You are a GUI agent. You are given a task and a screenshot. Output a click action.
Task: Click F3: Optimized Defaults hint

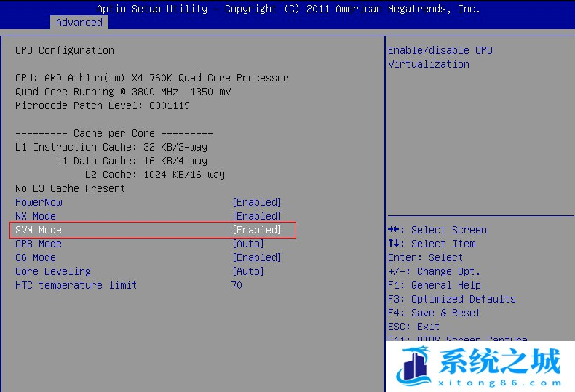tap(452, 300)
